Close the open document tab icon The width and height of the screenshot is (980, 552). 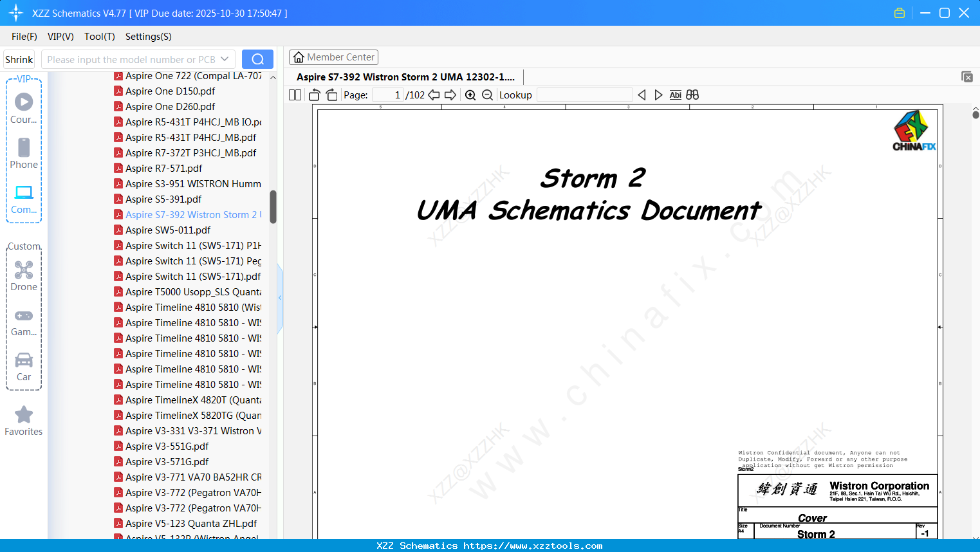967,77
